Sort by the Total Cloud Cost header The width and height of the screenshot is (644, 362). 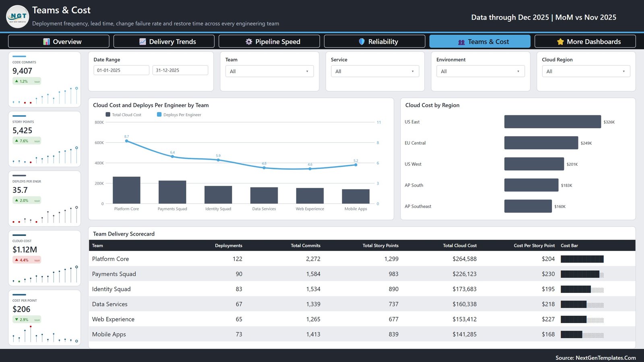[x=460, y=245]
